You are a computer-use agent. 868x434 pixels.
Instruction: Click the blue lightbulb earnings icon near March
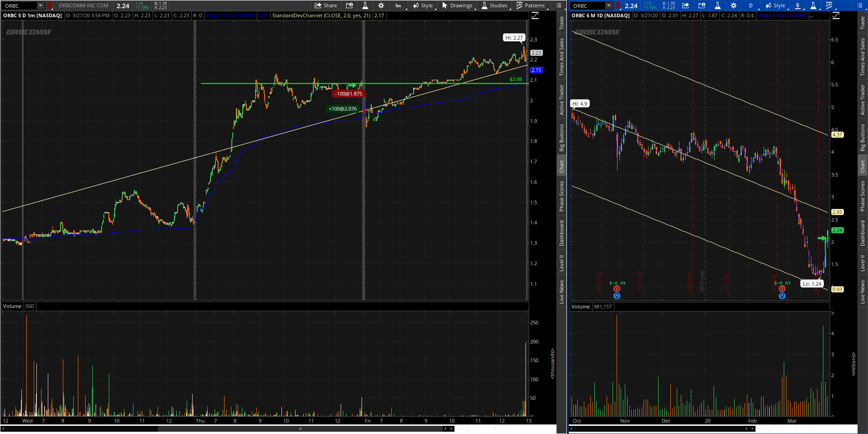782,296
